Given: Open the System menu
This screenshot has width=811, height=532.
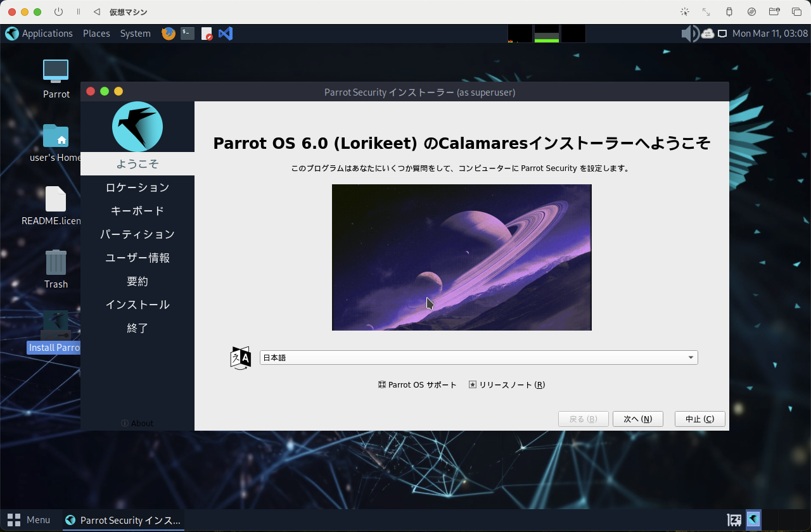Looking at the screenshot, I should coord(135,34).
